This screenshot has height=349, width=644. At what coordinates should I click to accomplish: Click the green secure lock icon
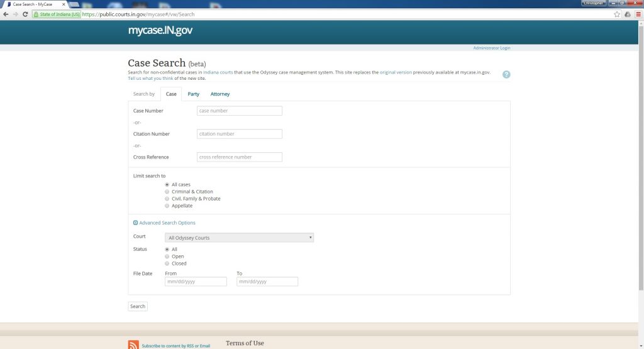pyautogui.click(x=36, y=14)
